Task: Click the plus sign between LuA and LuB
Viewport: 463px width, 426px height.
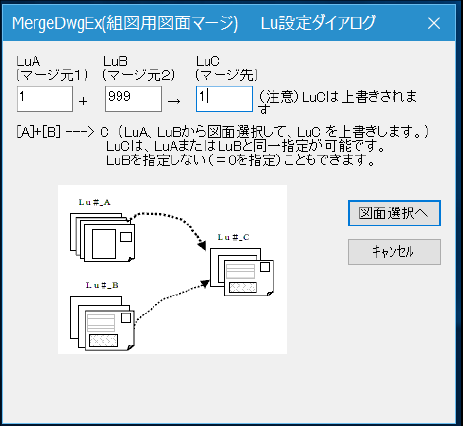Action: click(83, 101)
